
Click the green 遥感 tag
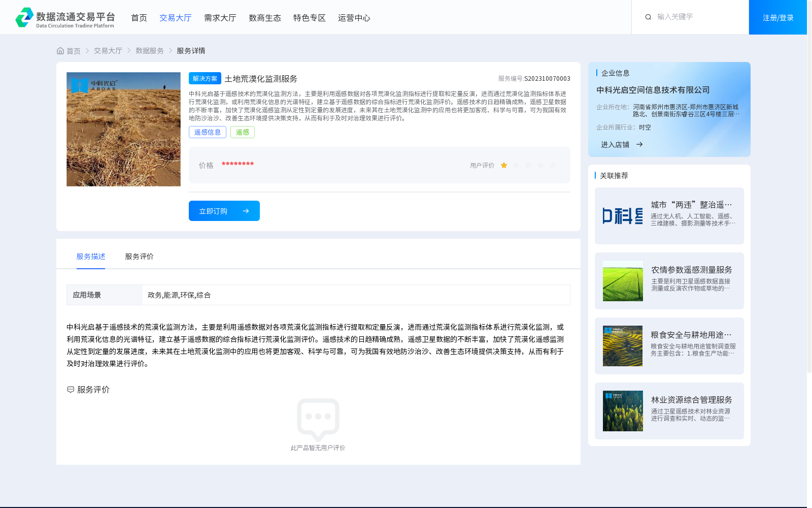tap(243, 132)
